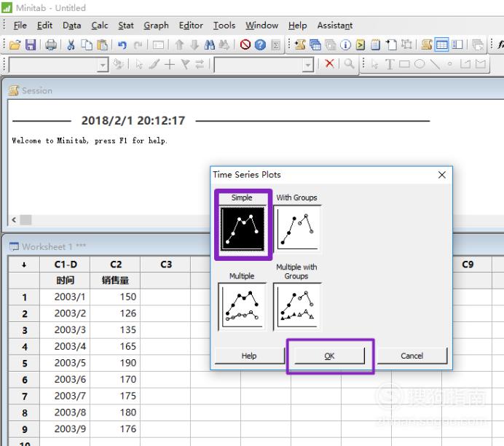This screenshot has height=446, width=504.
Task: Save the project with the floppy icon
Action: pyautogui.click(x=31, y=44)
